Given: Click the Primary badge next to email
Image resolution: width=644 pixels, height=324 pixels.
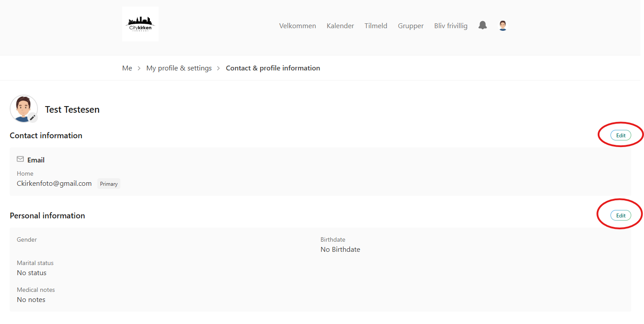Looking at the screenshot, I should [109, 184].
